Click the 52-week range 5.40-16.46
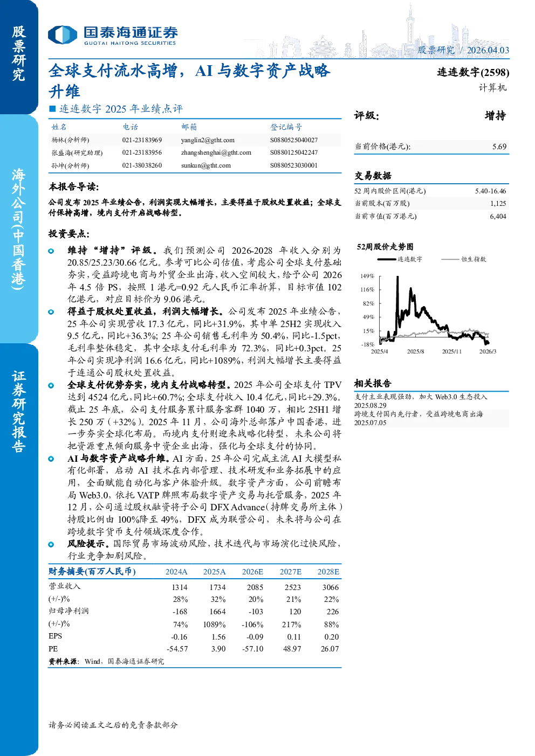The width and height of the screenshot is (535, 756). pos(490,191)
